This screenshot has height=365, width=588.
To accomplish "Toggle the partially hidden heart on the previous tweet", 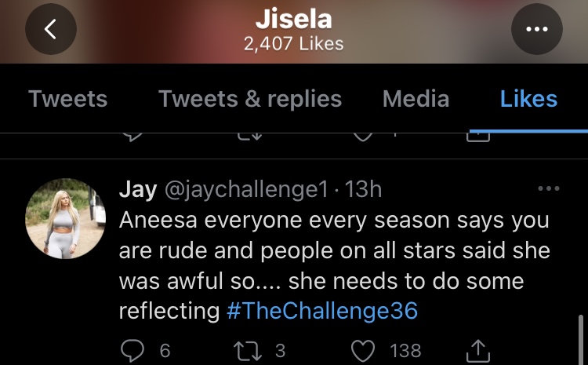I will (x=363, y=137).
